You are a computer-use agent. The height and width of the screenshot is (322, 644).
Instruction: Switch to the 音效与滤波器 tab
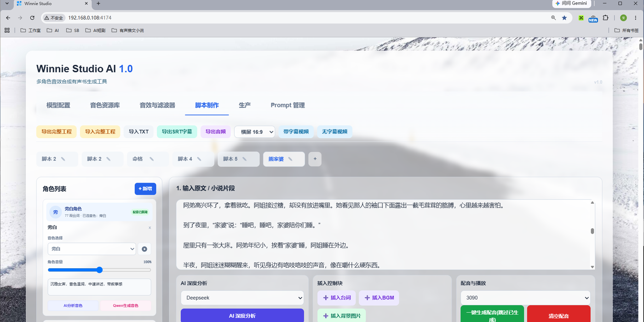(x=157, y=105)
